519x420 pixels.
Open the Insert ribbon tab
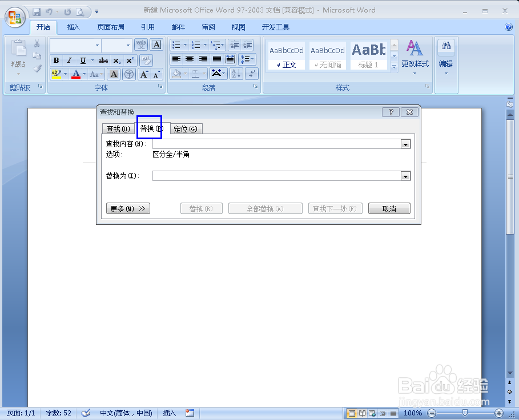74,27
